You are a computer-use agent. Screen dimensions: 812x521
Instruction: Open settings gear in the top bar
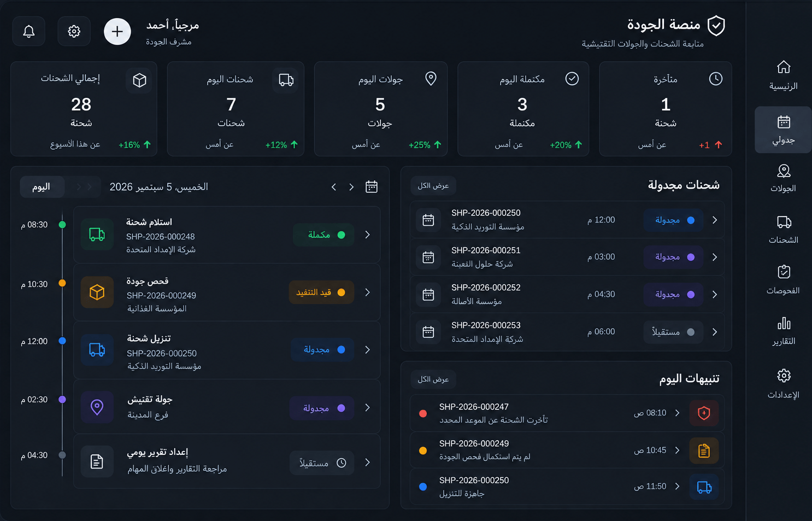[x=74, y=32]
